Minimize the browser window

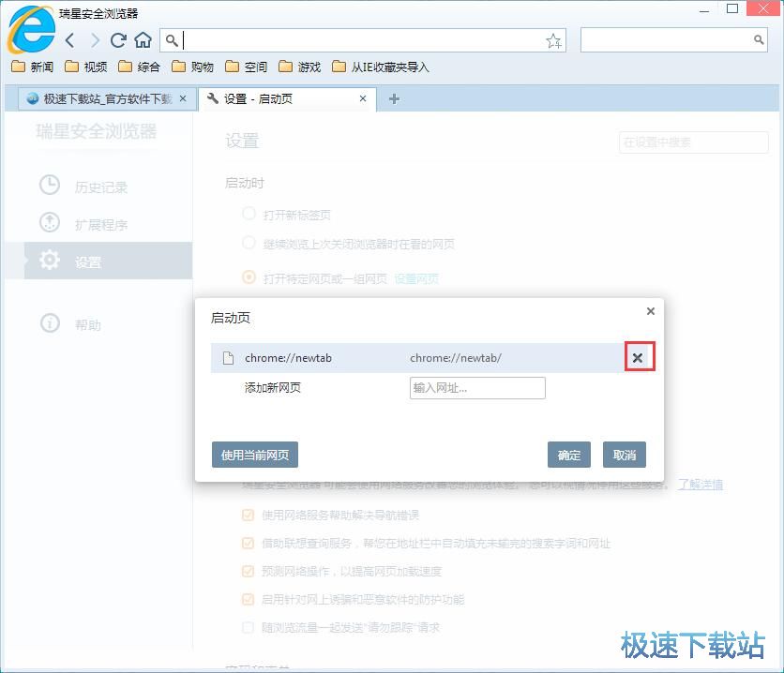tap(704, 9)
